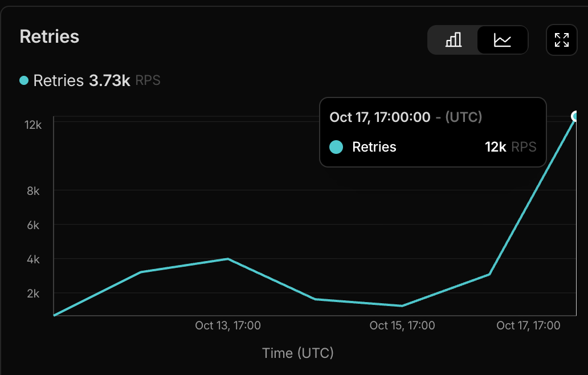Viewport: 588px width, 375px height.
Task: Click the Retries panel title
Action: tap(50, 36)
